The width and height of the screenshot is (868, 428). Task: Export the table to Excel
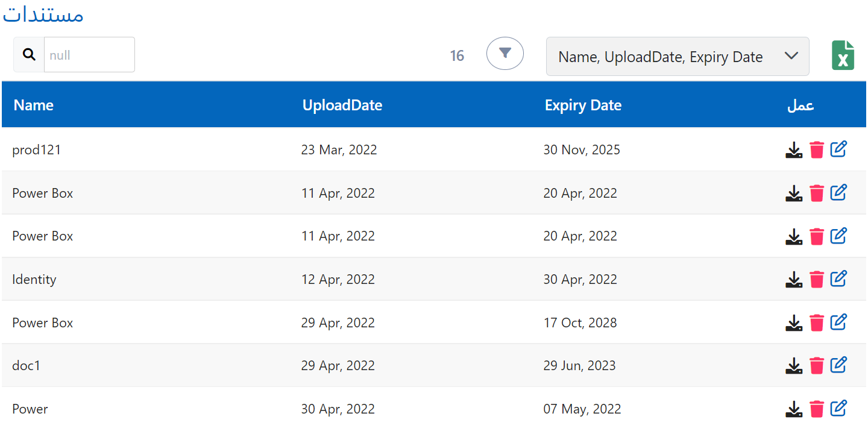point(843,55)
